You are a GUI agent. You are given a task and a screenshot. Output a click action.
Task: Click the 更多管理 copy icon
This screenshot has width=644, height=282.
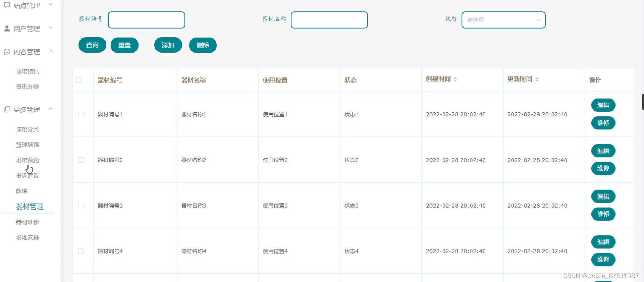(7, 109)
